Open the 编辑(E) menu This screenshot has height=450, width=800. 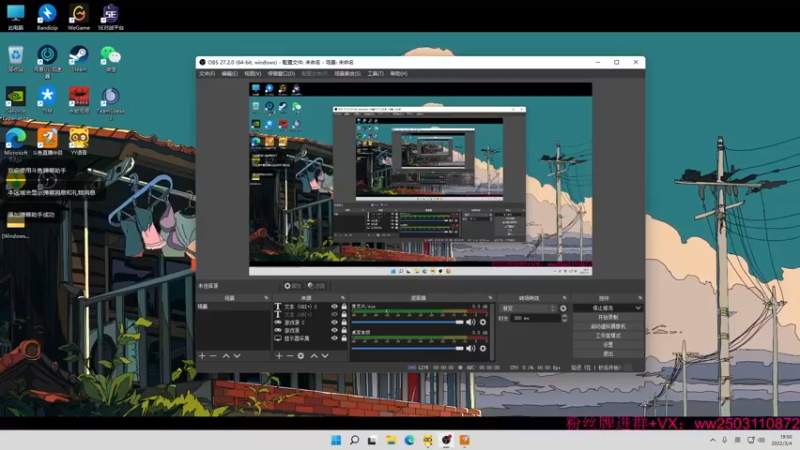pos(230,73)
